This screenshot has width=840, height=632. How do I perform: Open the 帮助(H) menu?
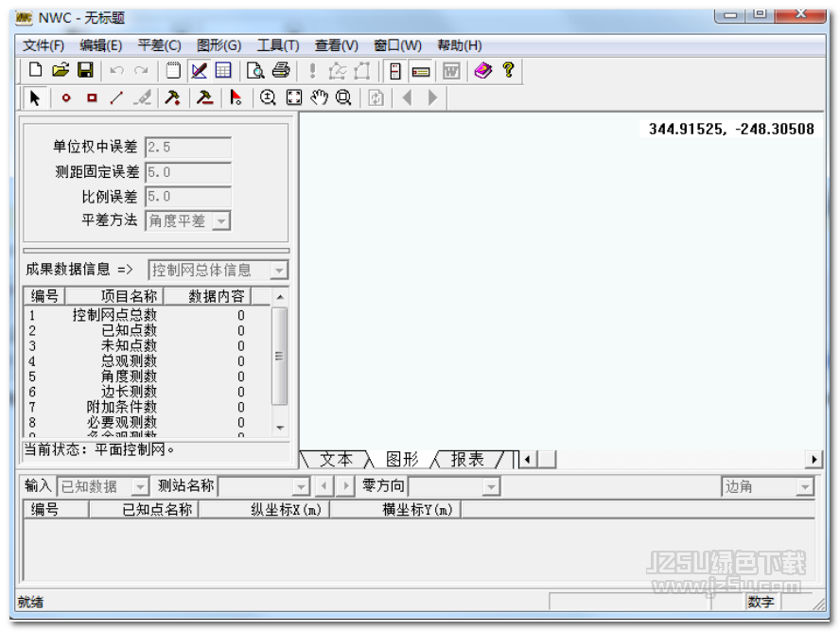pos(459,45)
